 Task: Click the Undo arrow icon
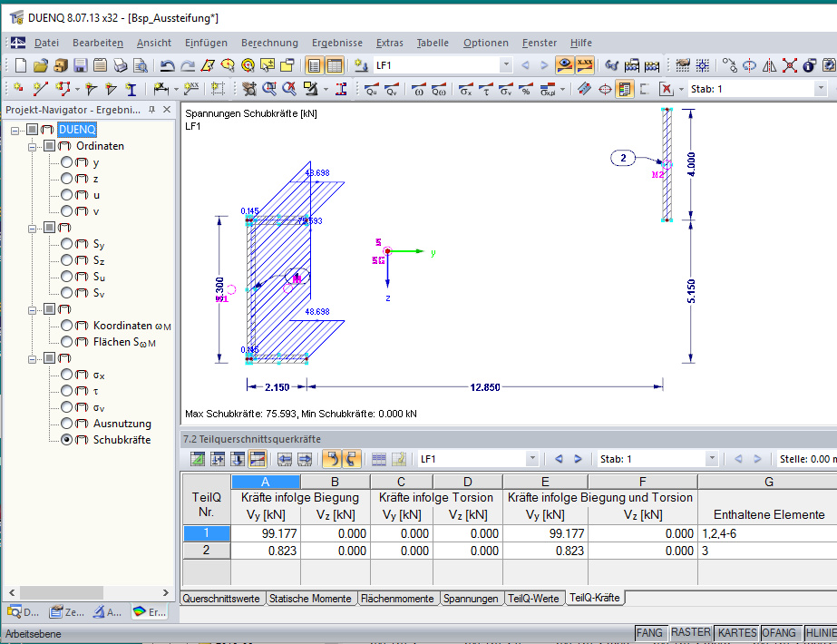pos(168,65)
